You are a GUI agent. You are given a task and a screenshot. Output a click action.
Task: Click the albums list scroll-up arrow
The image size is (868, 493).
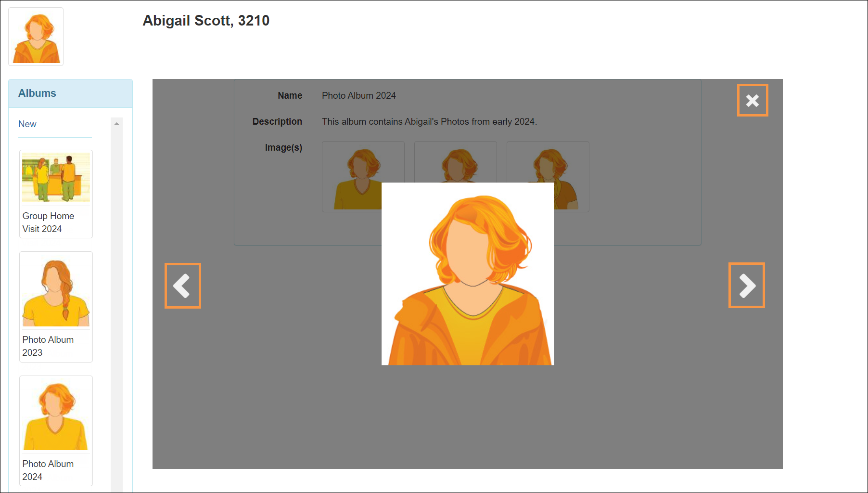tap(116, 124)
